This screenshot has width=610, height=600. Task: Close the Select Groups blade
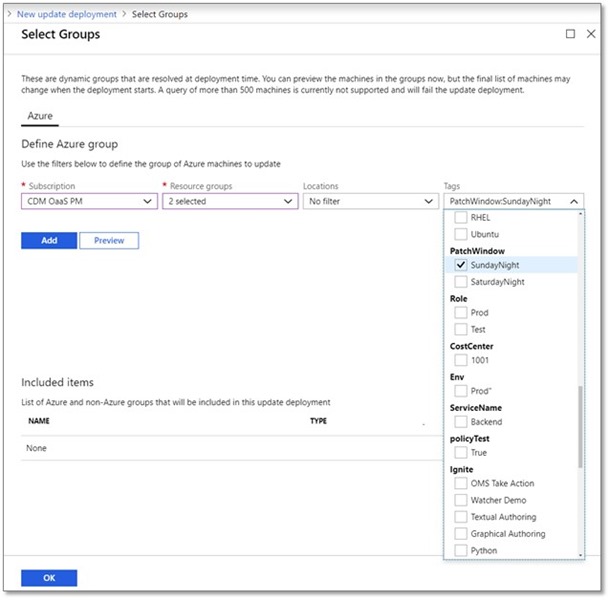(591, 34)
